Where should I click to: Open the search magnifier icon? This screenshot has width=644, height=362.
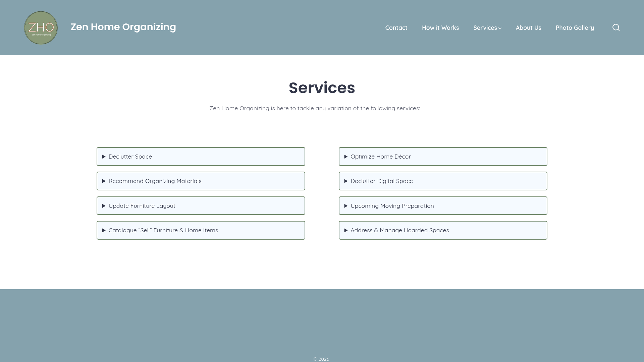616,27
